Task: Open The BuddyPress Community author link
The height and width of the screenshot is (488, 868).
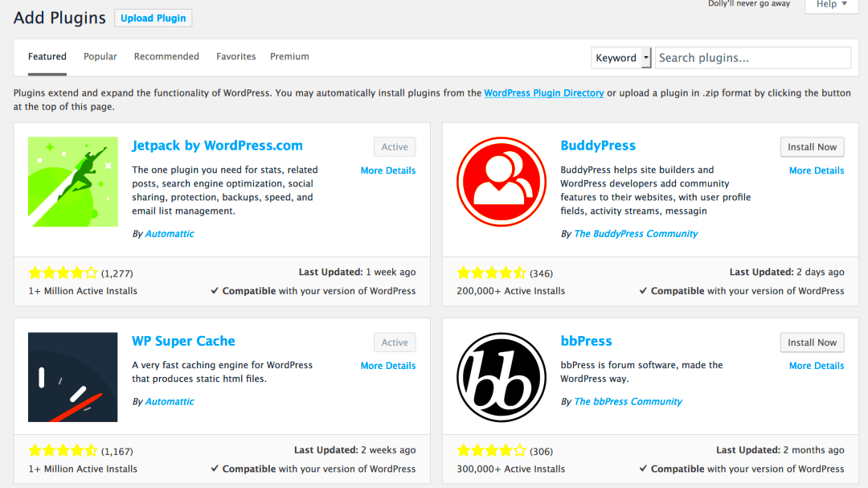Action: point(636,234)
